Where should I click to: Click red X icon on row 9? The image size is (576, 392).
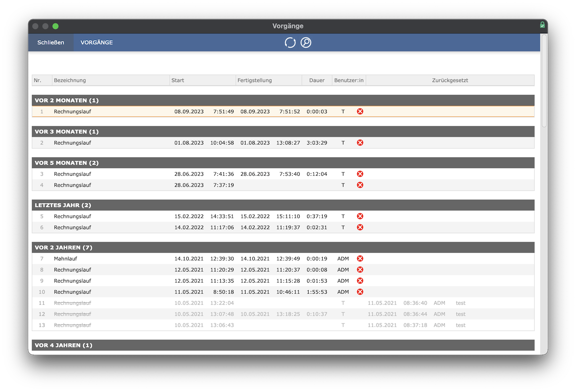tap(360, 281)
